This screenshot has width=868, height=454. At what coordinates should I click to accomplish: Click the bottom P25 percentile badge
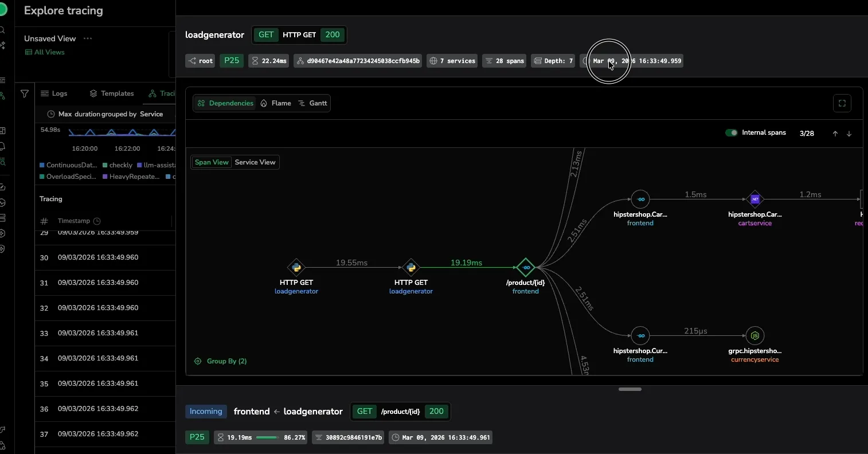[x=197, y=437]
